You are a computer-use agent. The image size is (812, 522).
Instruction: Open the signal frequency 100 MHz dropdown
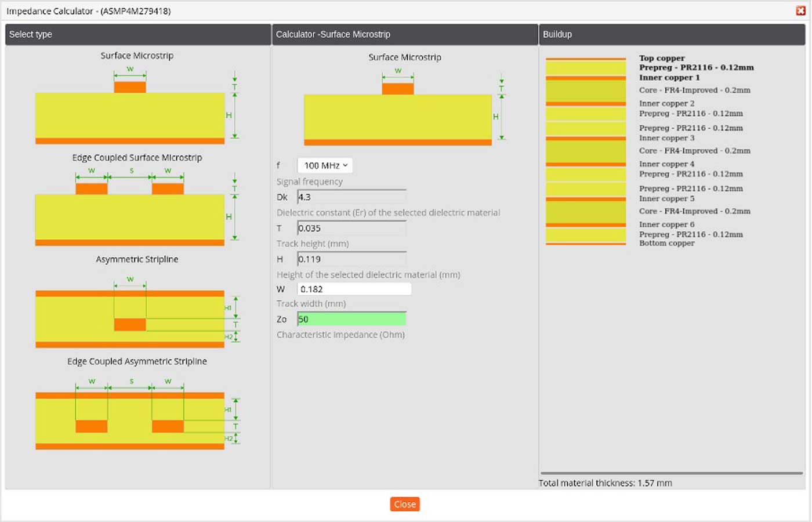pyautogui.click(x=325, y=165)
